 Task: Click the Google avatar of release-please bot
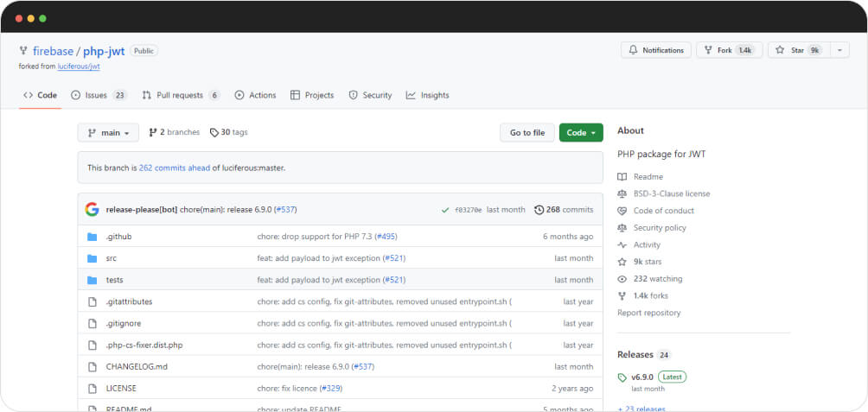[92, 210]
